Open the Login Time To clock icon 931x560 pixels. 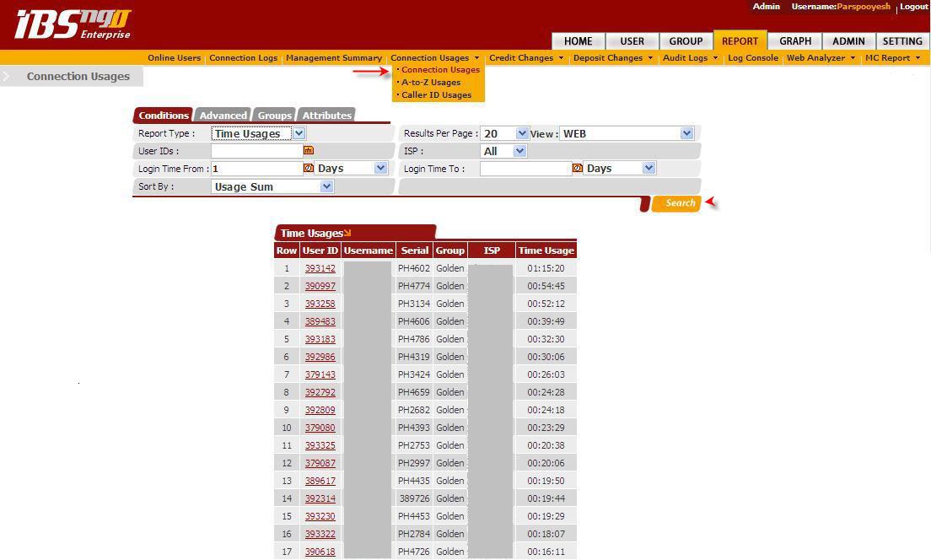pyautogui.click(x=578, y=169)
